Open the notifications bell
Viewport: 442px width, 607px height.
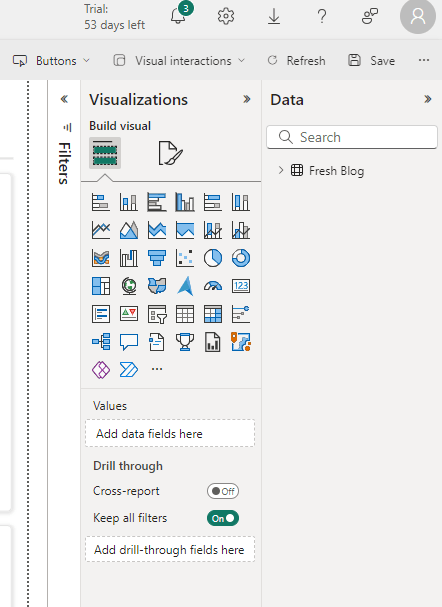pos(179,15)
